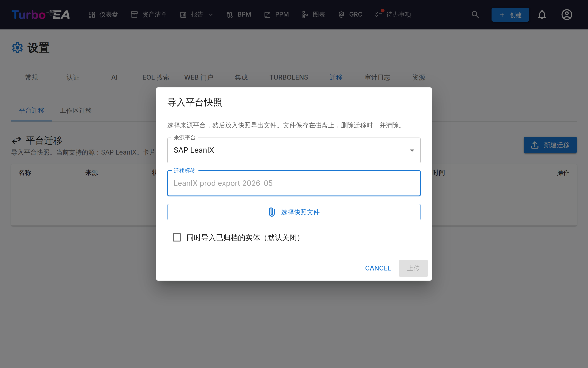Screen dimensions: 588x368
Task: Open the BPM nav item
Action: 239,14
